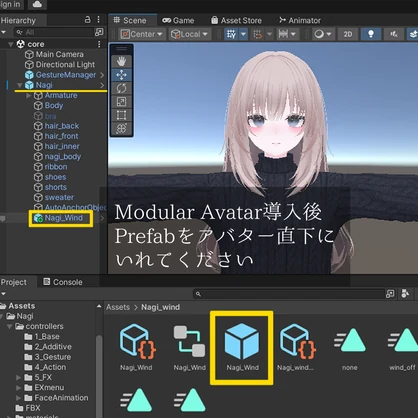Toggle scene lighting
This screenshot has width=418, height=418.
(x=371, y=34)
